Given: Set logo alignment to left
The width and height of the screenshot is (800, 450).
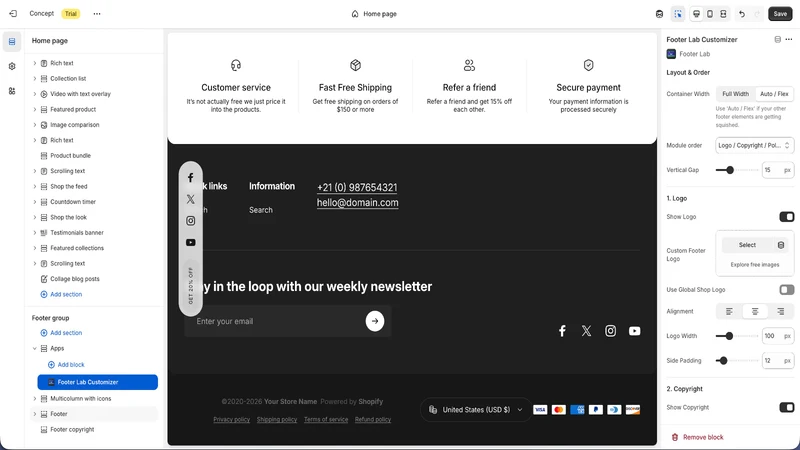Looking at the screenshot, I should tap(729, 311).
